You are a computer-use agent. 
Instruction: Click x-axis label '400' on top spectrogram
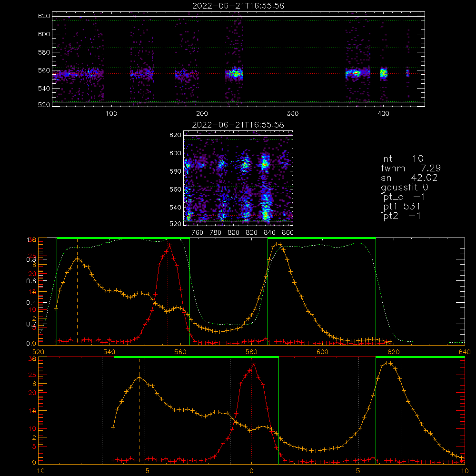tap(383, 114)
